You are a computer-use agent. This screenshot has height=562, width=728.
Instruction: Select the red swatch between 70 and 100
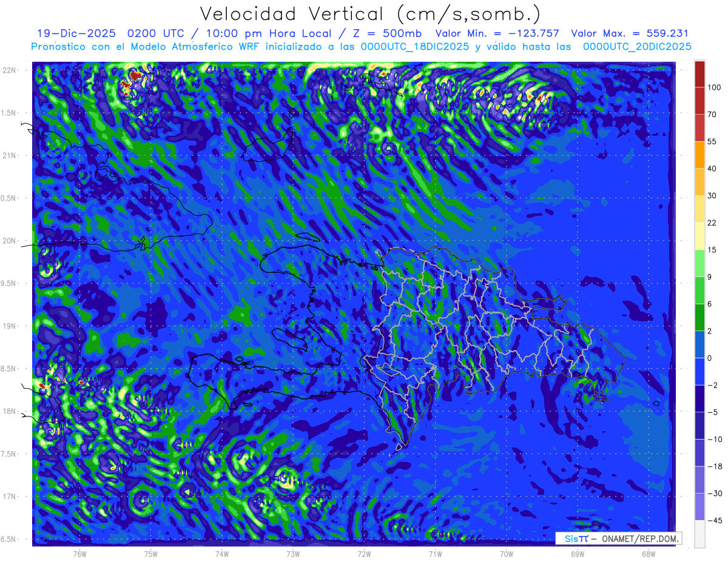click(x=699, y=101)
